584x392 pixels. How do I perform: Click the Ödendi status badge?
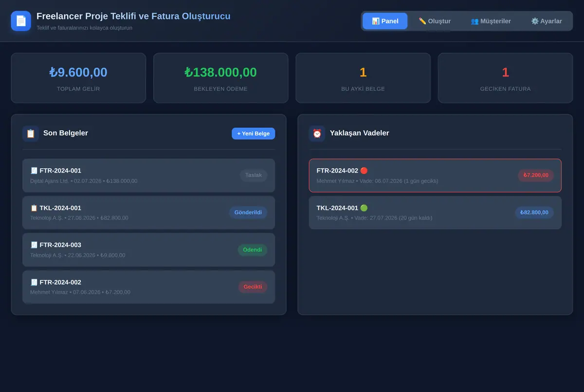tap(253, 249)
